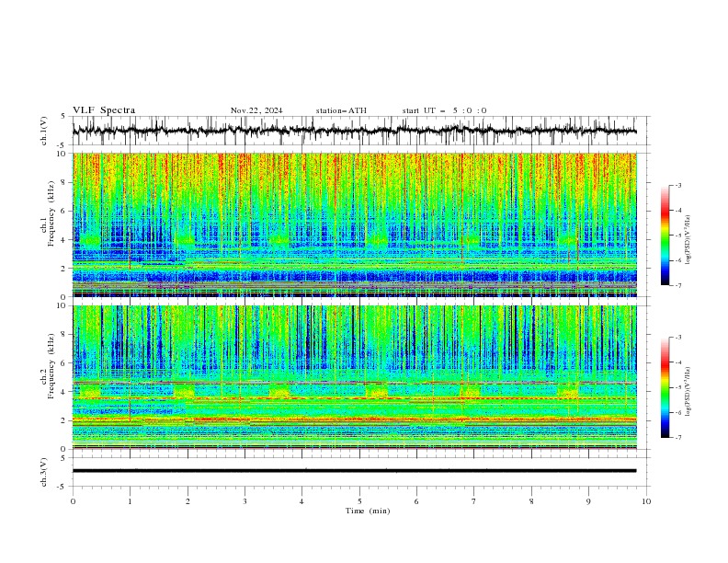
Task: Click the lower log(PSD) color bar
Action: (665, 387)
